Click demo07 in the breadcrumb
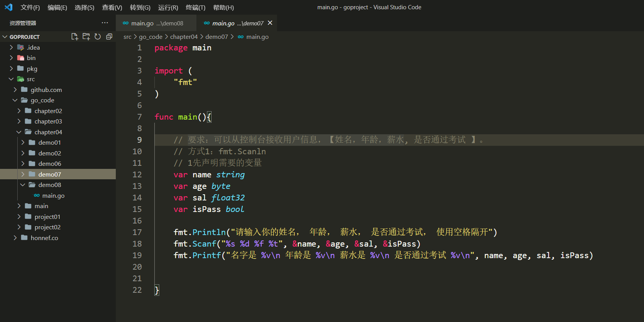 point(217,37)
